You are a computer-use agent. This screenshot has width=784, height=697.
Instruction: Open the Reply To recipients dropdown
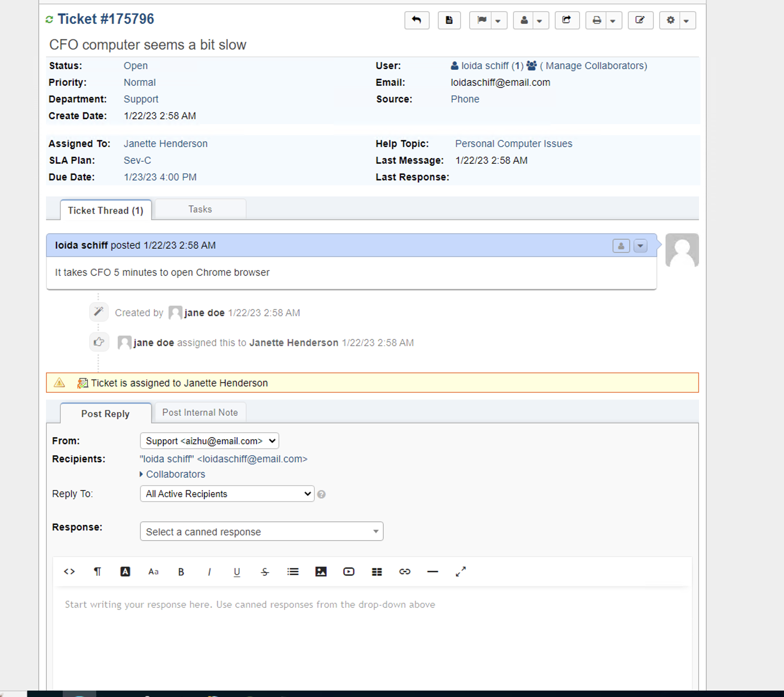click(227, 494)
